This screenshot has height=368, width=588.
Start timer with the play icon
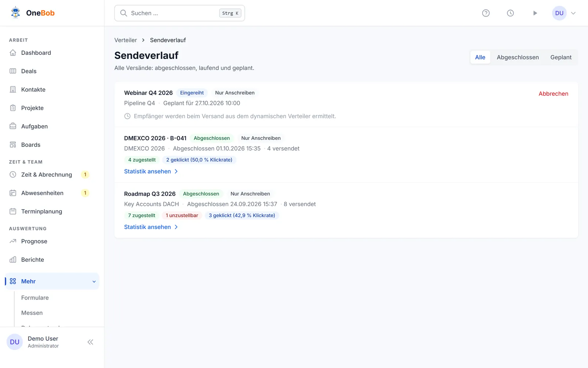pyautogui.click(x=535, y=13)
